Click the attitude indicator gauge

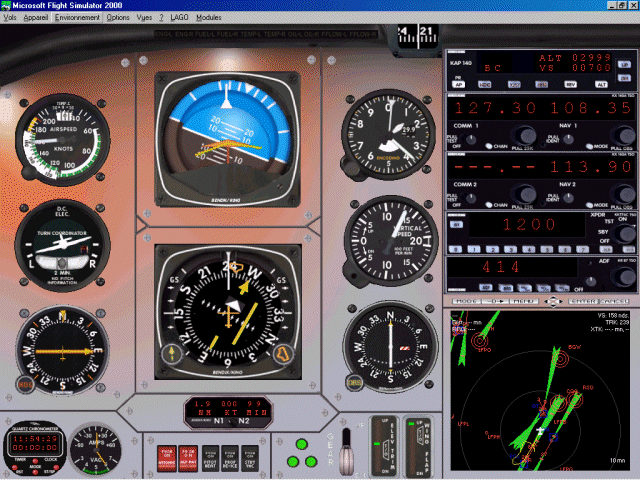point(226,135)
